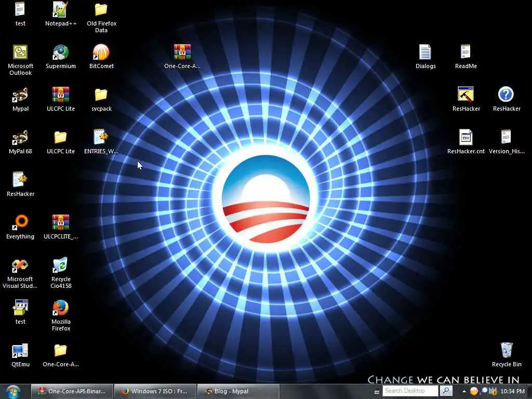Open the 10:34 PM system clock
532x399 pixels.
(512, 391)
